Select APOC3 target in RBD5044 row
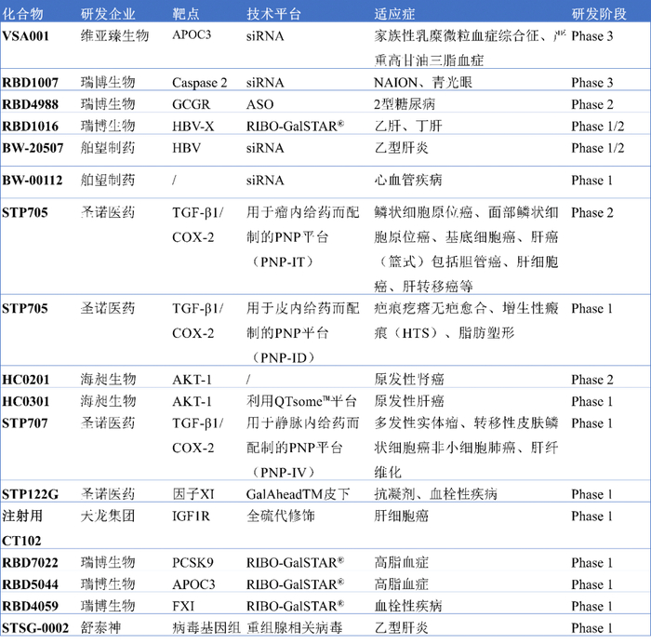This screenshot has width=651, height=644. click(x=193, y=584)
